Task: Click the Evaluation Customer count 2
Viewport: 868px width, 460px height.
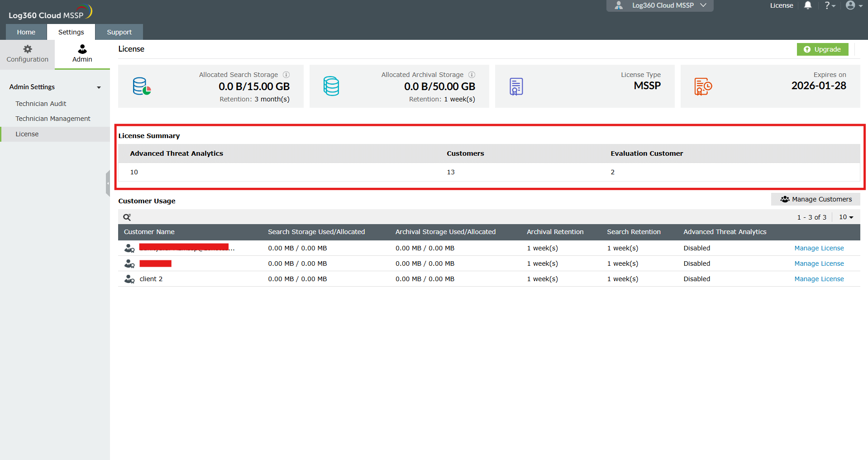Action: tap(612, 172)
